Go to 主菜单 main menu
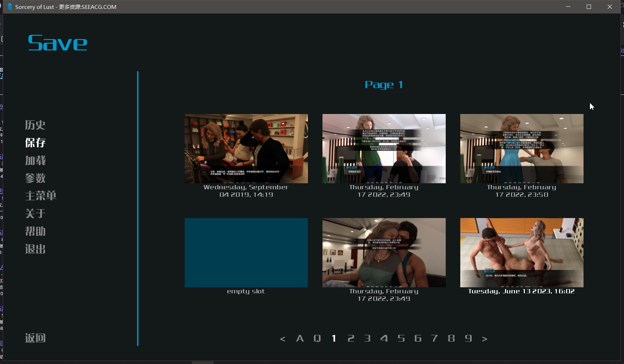This screenshot has height=364, width=624. pyautogui.click(x=40, y=196)
